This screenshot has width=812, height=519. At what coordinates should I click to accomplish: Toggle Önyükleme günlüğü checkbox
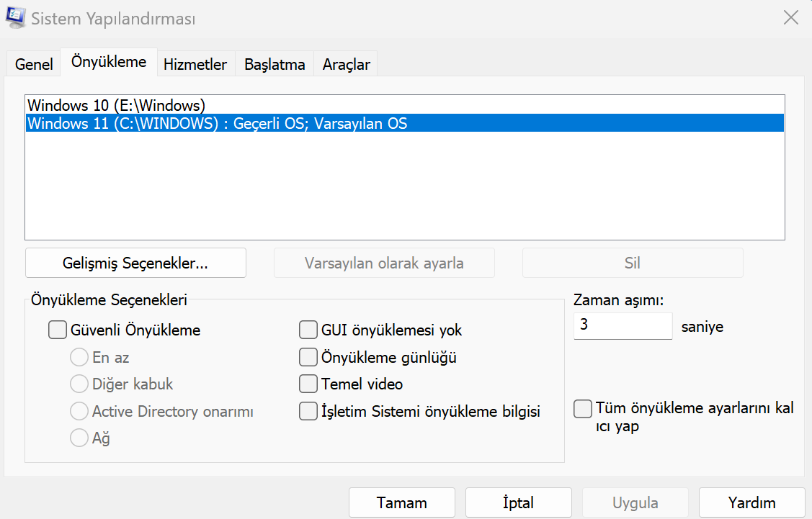click(308, 357)
